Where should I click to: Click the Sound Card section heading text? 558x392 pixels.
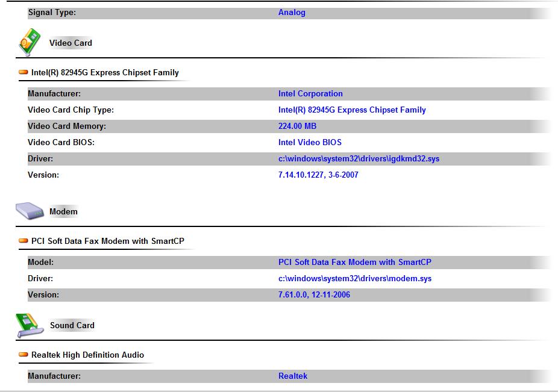pyautogui.click(x=72, y=325)
